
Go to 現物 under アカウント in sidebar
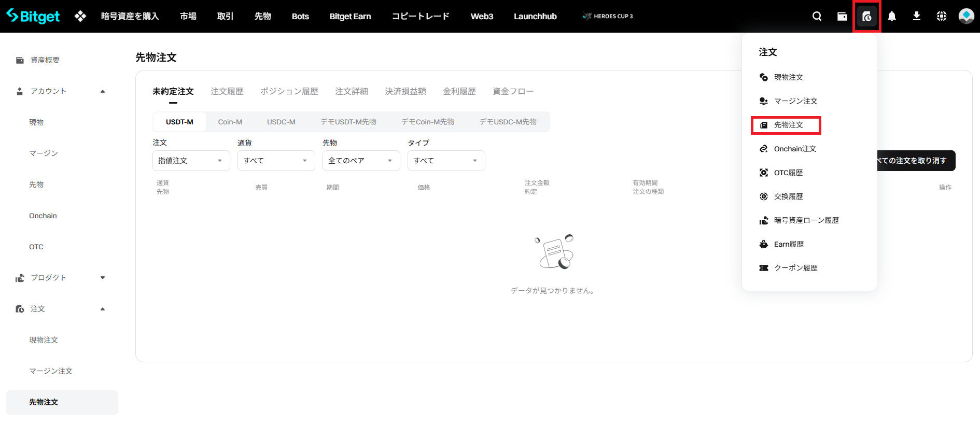tap(36, 122)
